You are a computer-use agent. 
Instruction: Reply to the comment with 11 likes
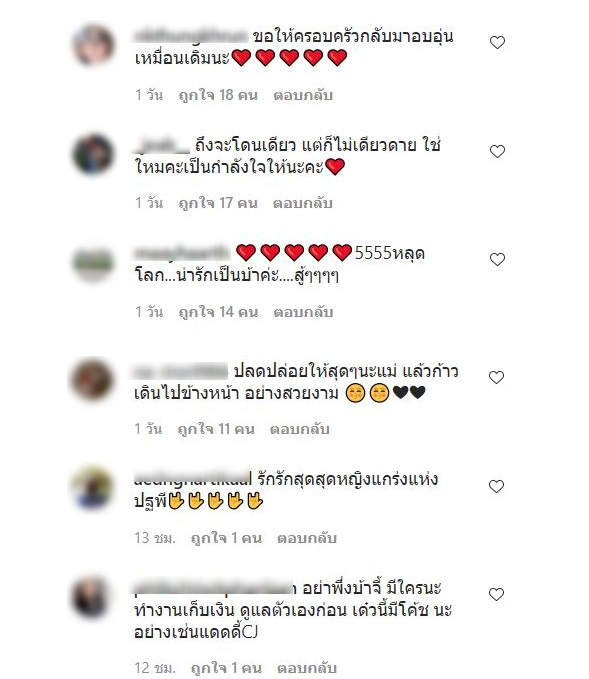click(300, 429)
